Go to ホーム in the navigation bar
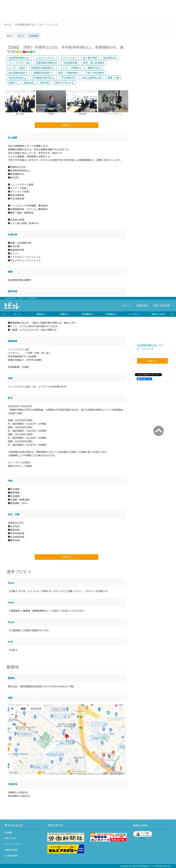 [x=18, y=314]
